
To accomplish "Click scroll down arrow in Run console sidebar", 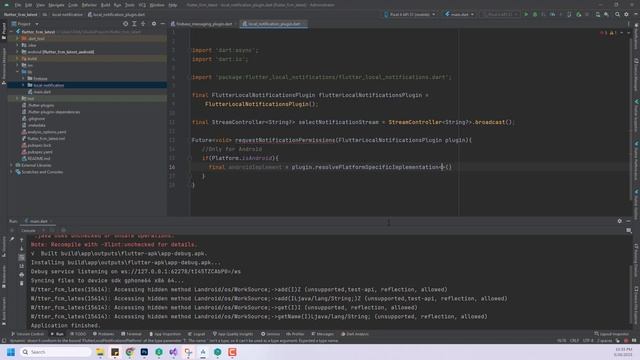I will pyautogui.click(x=22, y=249).
